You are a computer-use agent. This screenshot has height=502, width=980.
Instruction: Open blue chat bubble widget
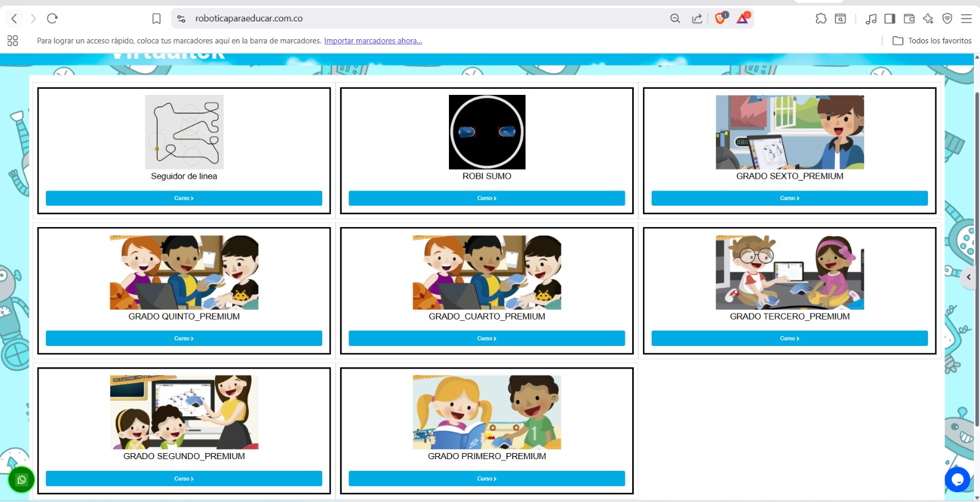coord(957,479)
